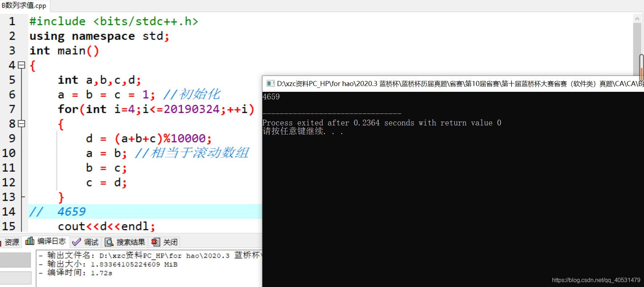Open the 调试 tab
Image resolution: width=644 pixels, height=287 pixels.
(x=85, y=242)
